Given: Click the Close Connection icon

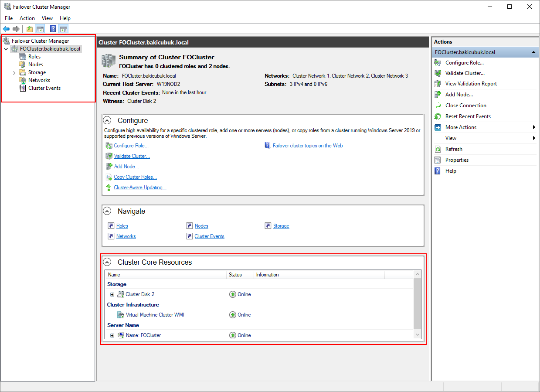Looking at the screenshot, I should (438, 106).
